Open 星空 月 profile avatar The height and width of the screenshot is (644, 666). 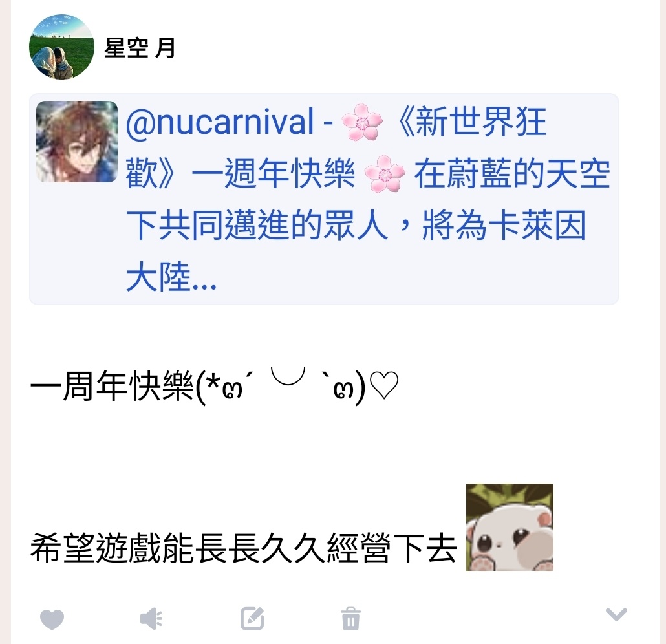click(61, 47)
